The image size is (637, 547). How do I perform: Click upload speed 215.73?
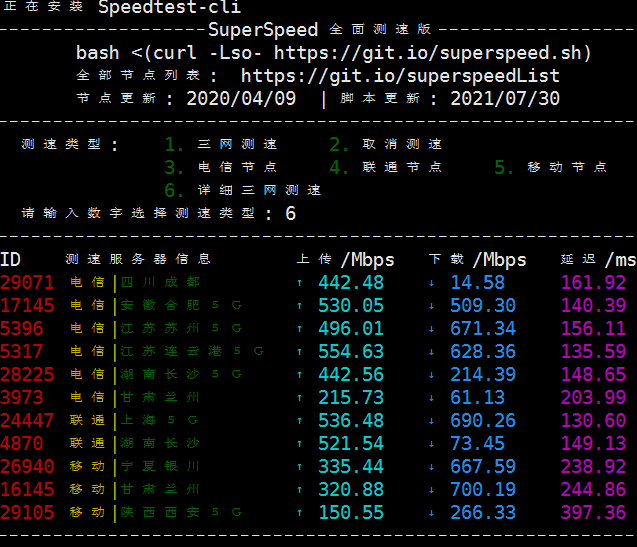tap(351, 397)
